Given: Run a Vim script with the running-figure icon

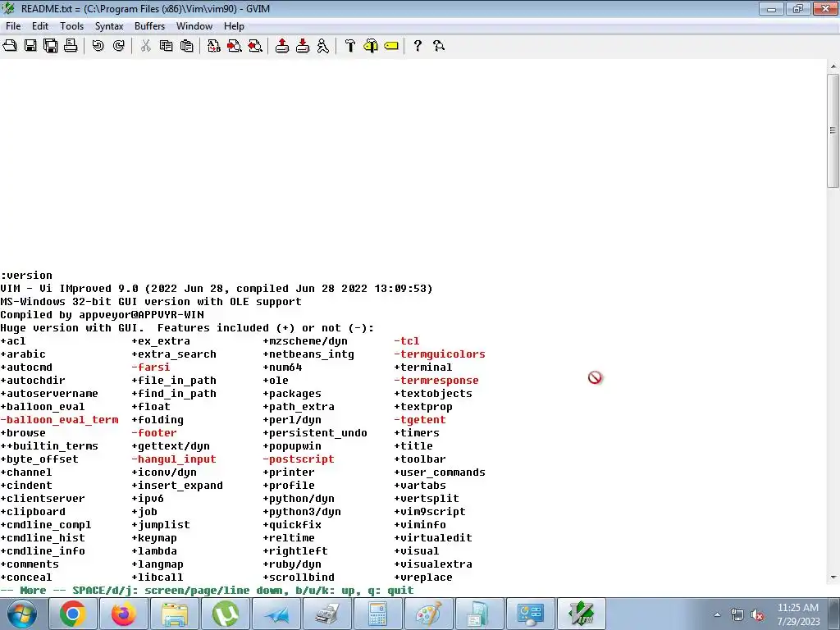Looking at the screenshot, I should [x=323, y=46].
